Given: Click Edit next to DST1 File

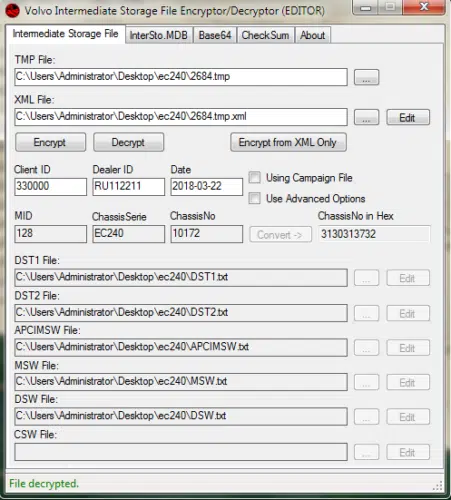Looking at the screenshot, I should click(408, 278).
